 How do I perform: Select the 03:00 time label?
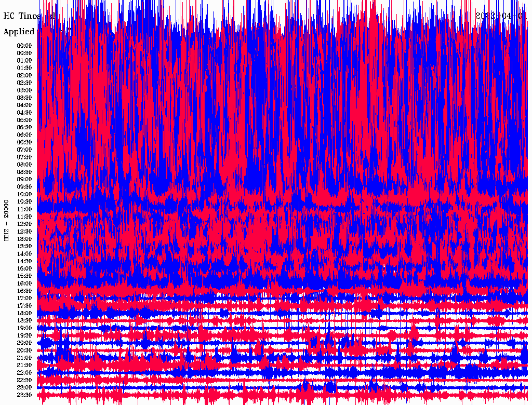pos(24,90)
